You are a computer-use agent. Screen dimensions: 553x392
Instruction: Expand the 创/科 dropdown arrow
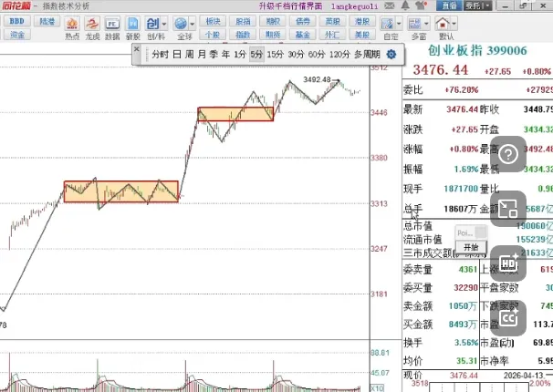pos(164,25)
